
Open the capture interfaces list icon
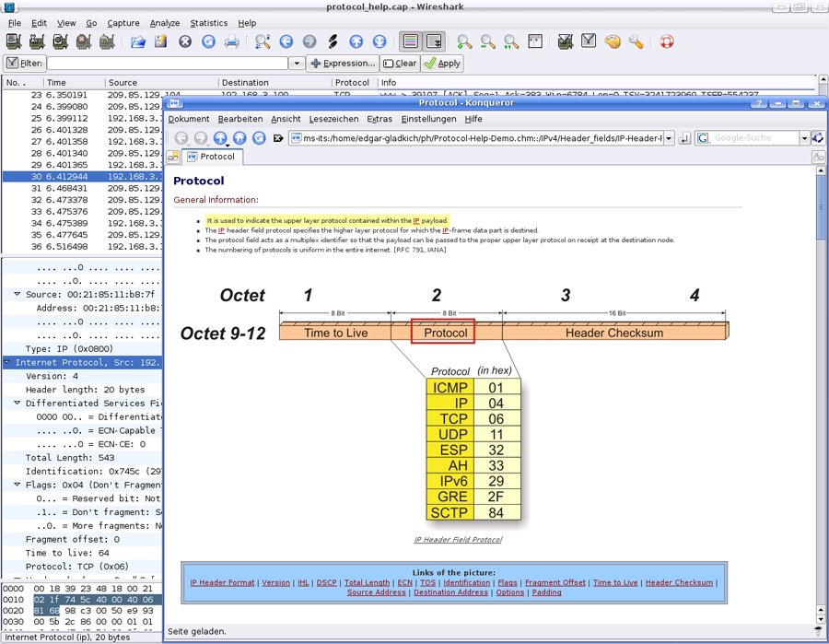pyautogui.click(x=14, y=41)
